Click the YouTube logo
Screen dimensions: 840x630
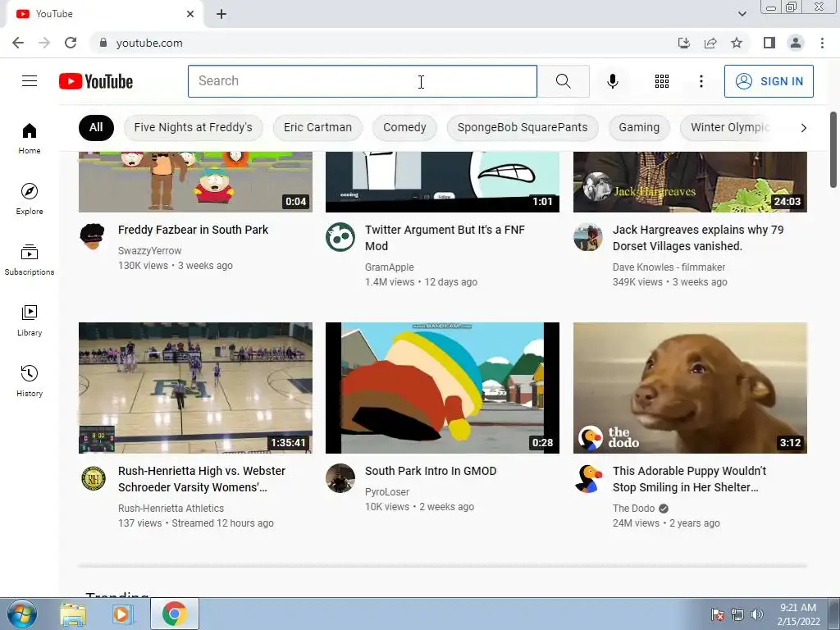pos(96,81)
